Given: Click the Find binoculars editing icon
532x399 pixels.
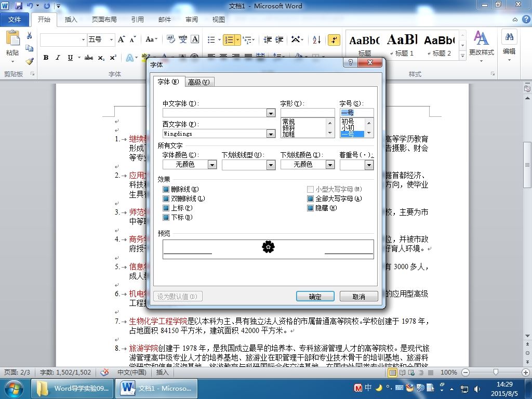Looking at the screenshot, I should click(509, 37).
